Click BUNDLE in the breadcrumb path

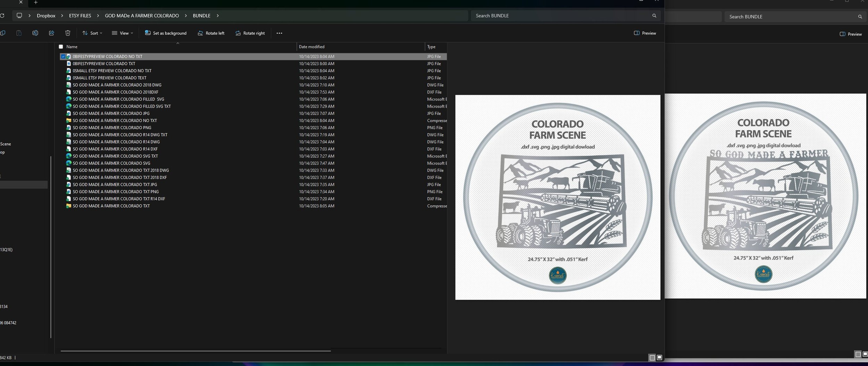click(201, 16)
